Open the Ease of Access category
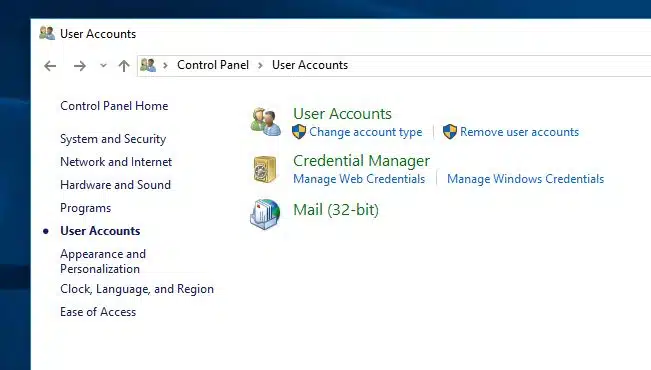The height and width of the screenshot is (370, 651). [x=98, y=312]
